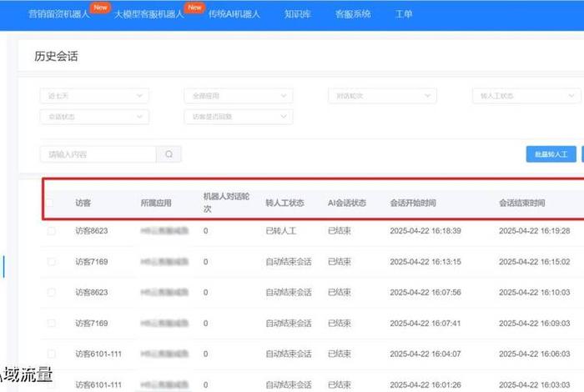Click the 历史会话 page title

pos(56,56)
